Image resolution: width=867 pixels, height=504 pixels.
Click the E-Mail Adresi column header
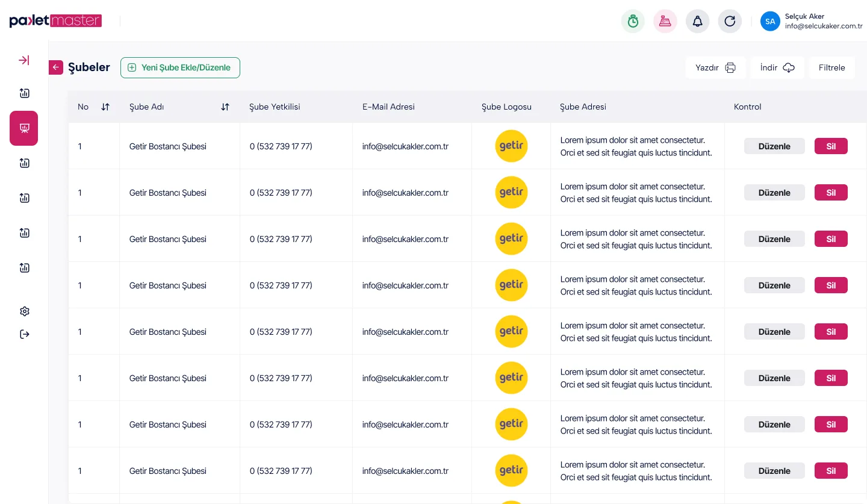[x=388, y=107]
